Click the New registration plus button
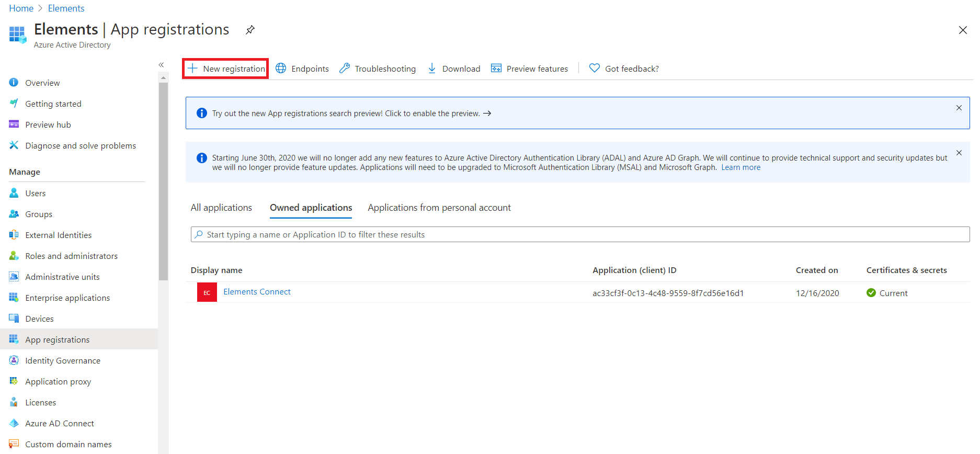Image resolution: width=980 pixels, height=454 pixels. click(193, 69)
